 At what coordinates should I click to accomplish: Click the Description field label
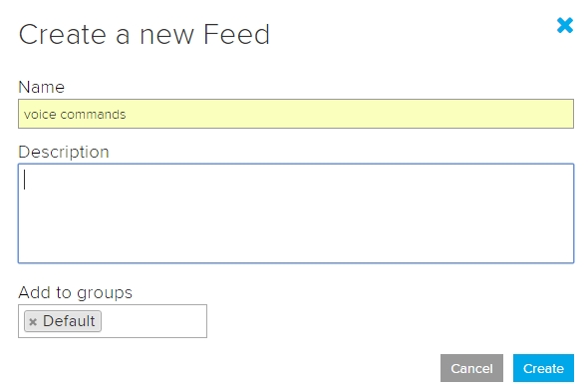tap(64, 153)
